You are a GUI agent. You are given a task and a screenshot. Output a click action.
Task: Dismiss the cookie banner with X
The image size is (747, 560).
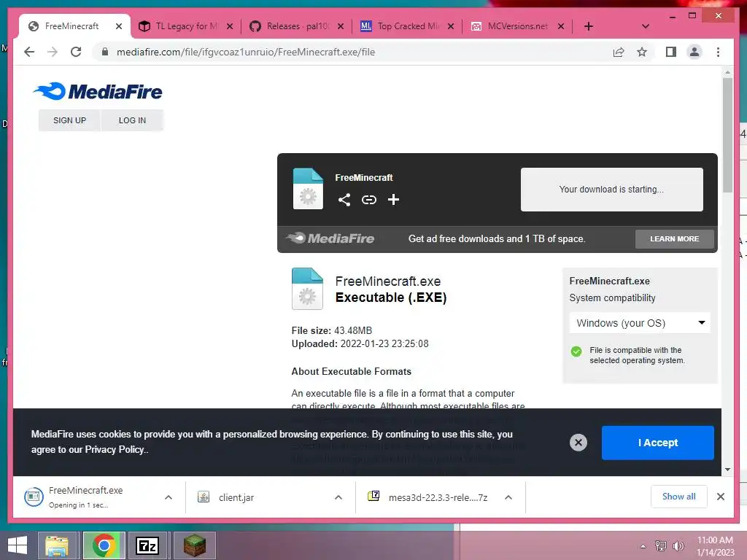pos(578,443)
